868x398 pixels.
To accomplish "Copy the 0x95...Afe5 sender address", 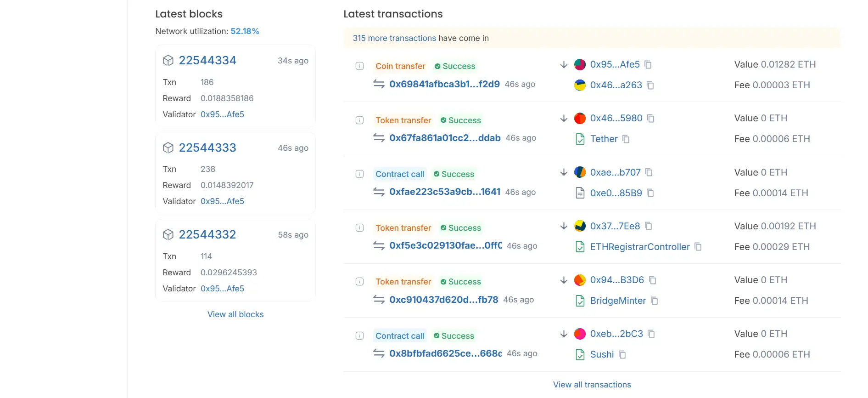I will coord(648,65).
